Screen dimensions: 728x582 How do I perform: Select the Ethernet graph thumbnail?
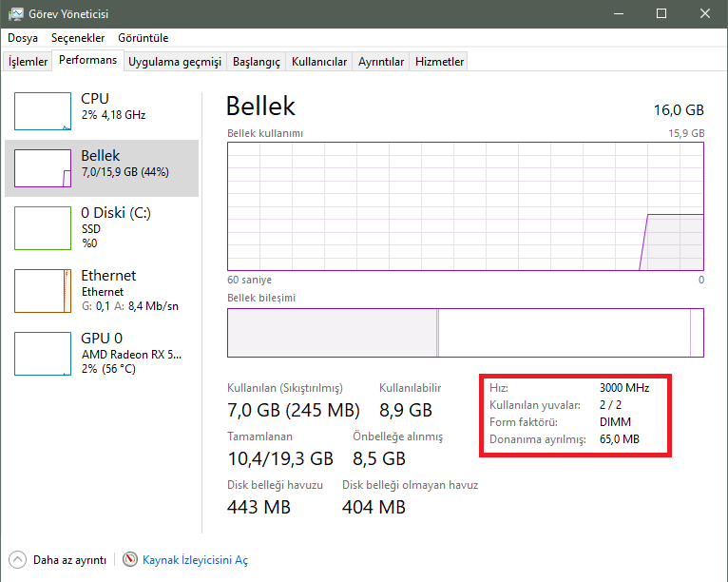pyautogui.click(x=43, y=288)
